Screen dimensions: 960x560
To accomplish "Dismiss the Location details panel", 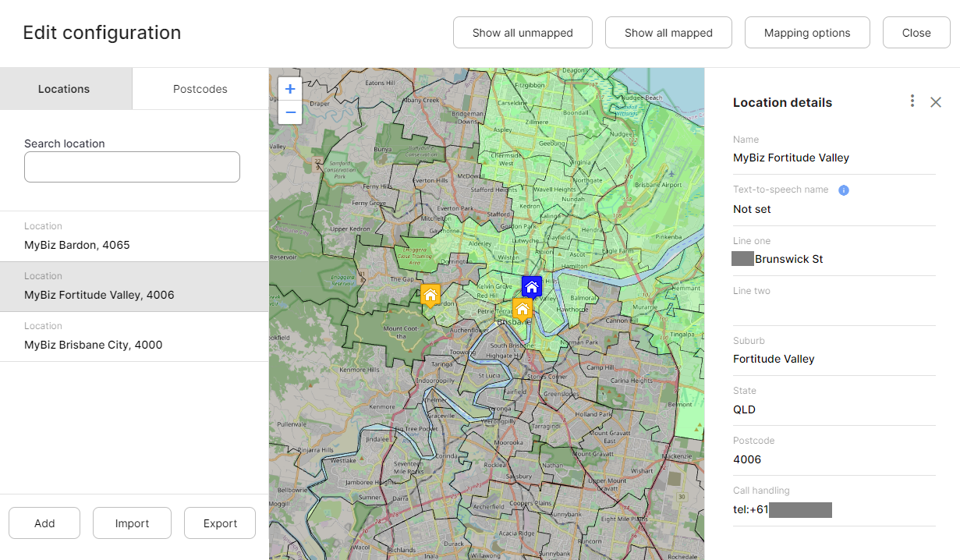I will [936, 101].
